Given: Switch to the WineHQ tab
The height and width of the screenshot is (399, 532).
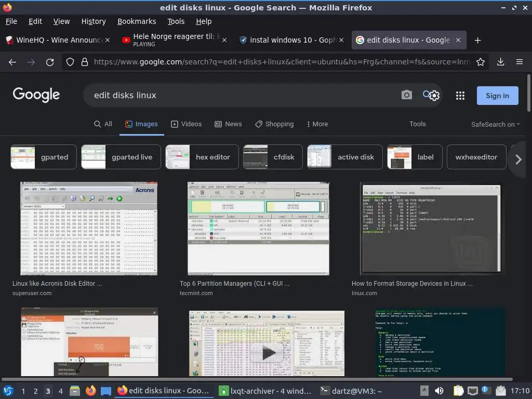Looking at the screenshot, I should click(58, 40).
